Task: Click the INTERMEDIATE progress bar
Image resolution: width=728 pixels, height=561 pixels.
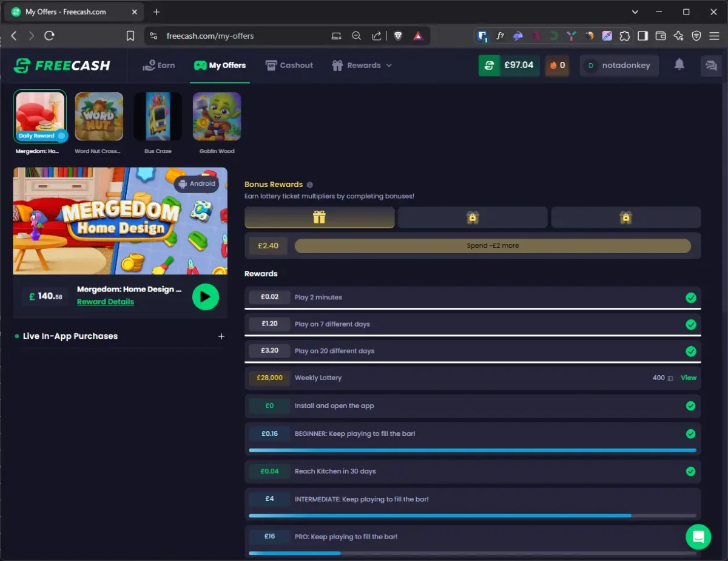Action: tap(473, 516)
